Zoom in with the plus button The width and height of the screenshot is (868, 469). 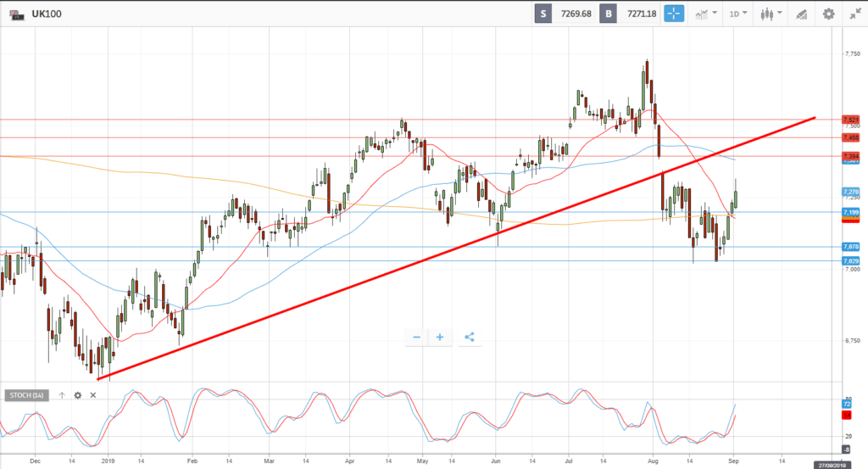(x=440, y=338)
